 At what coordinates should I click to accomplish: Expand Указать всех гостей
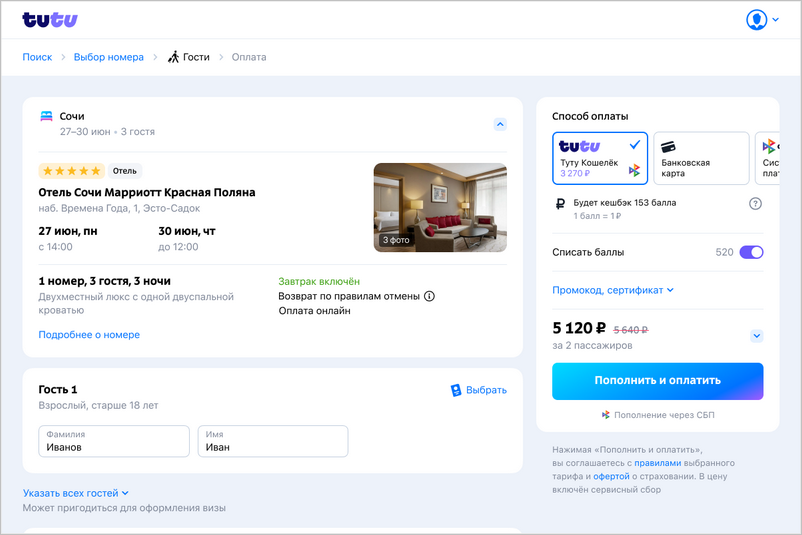coord(76,493)
